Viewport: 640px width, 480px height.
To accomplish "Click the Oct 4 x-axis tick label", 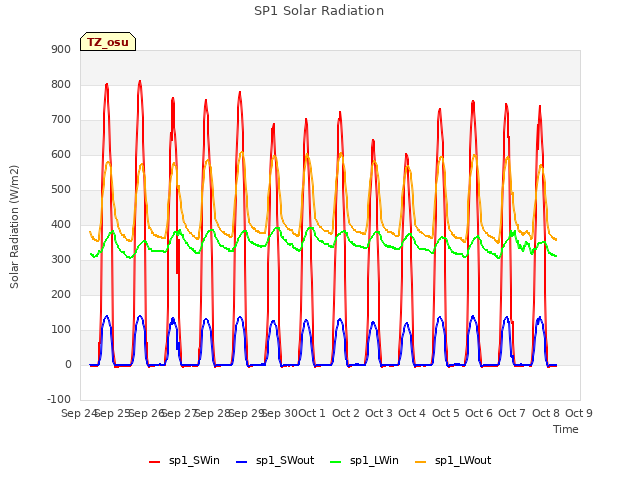I will [412, 413].
